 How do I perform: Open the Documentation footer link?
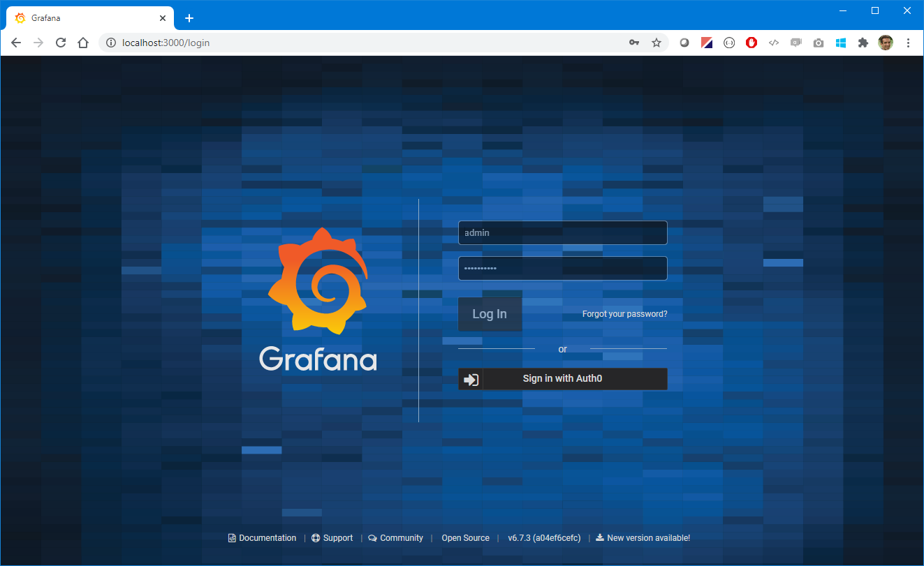(x=262, y=538)
